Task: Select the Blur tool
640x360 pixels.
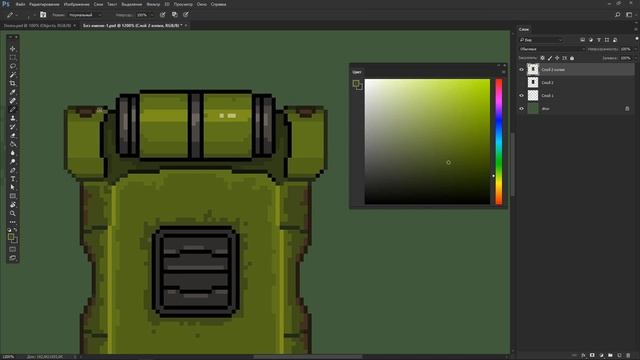Action: (13, 153)
